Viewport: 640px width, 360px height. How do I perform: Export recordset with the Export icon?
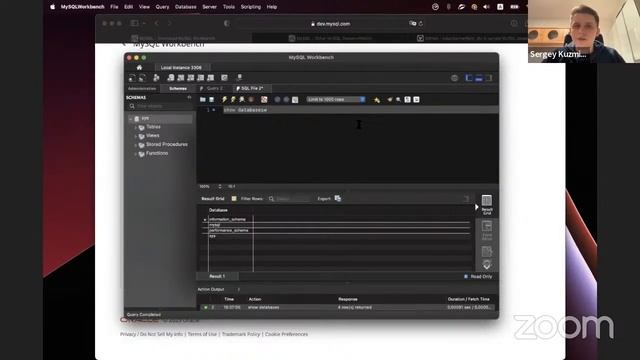click(x=338, y=198)
